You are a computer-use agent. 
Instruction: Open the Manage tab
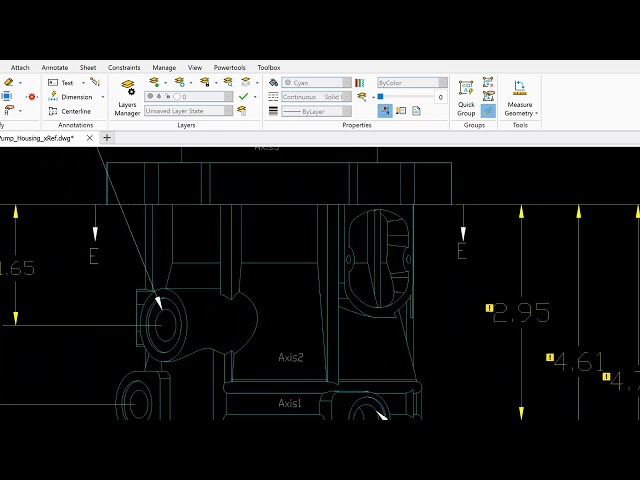pyautogui.click(x=164, y=67)
